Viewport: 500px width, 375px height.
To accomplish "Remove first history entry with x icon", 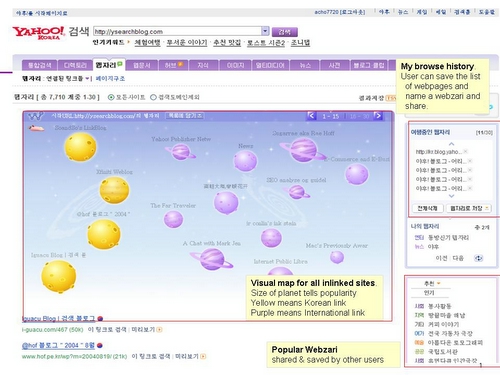I will coord(465,151).
